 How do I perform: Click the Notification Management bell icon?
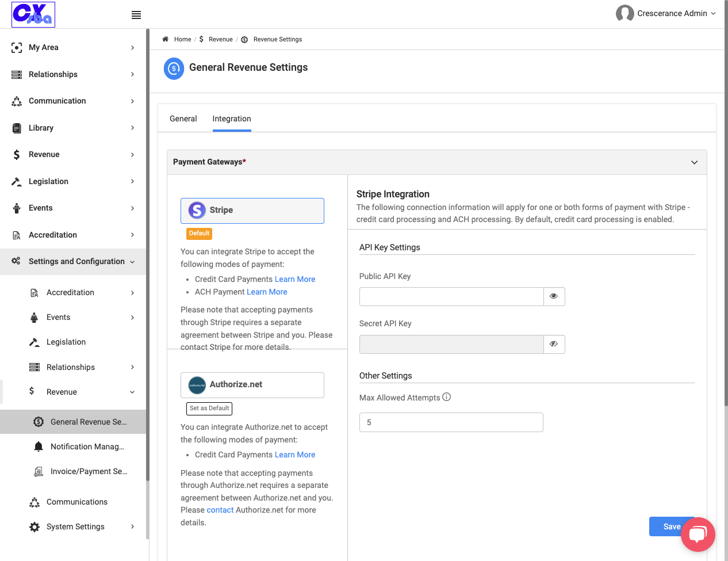(39, 446)
